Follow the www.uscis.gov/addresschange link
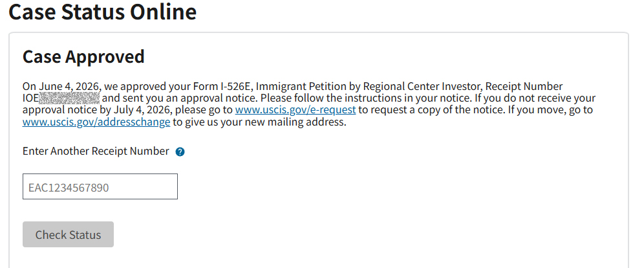Screen dimensions: 644x268 pyautogui.click(x=96, y=122)
